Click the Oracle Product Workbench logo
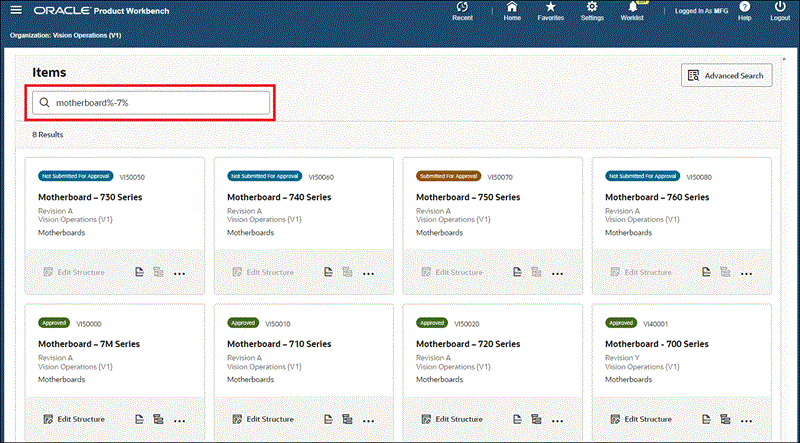The image size is (800, 443). click(x=102, y=11)
